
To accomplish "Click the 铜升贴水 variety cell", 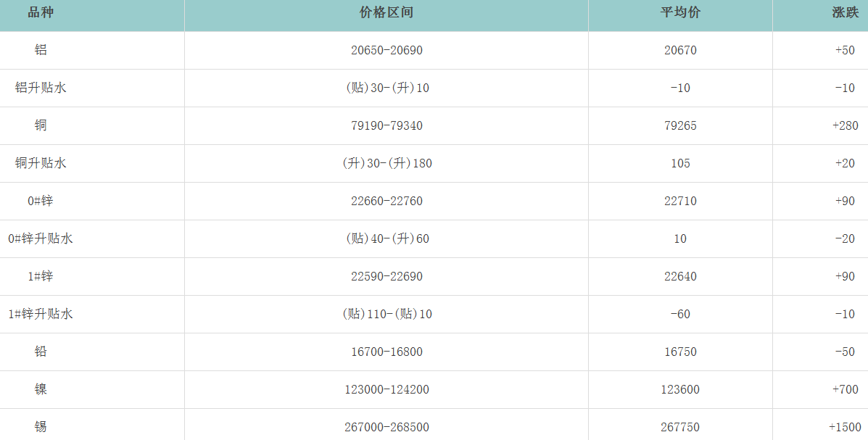I will click(41, 164).
